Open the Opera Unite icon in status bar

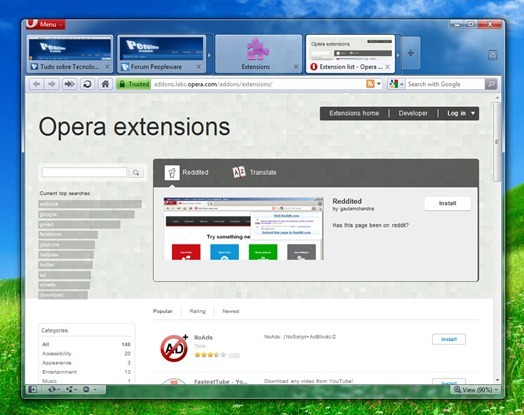coord(71,389)
